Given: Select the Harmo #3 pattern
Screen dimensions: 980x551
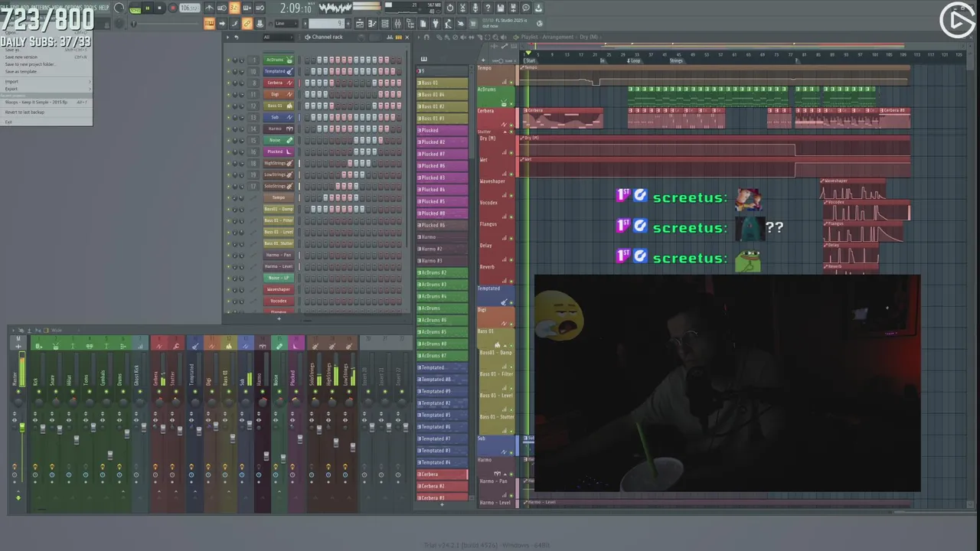Looking at the screenshot, I should click(x=442, y=260).
